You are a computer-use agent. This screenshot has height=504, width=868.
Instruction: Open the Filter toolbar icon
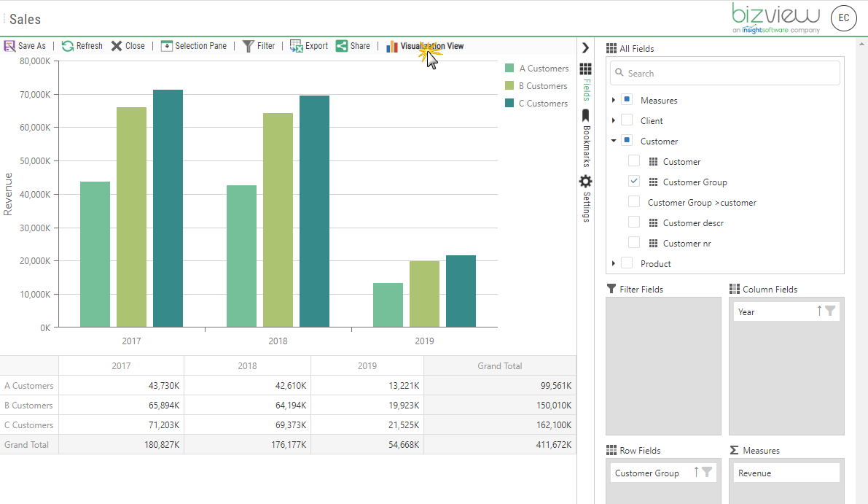tap(259, 45)
